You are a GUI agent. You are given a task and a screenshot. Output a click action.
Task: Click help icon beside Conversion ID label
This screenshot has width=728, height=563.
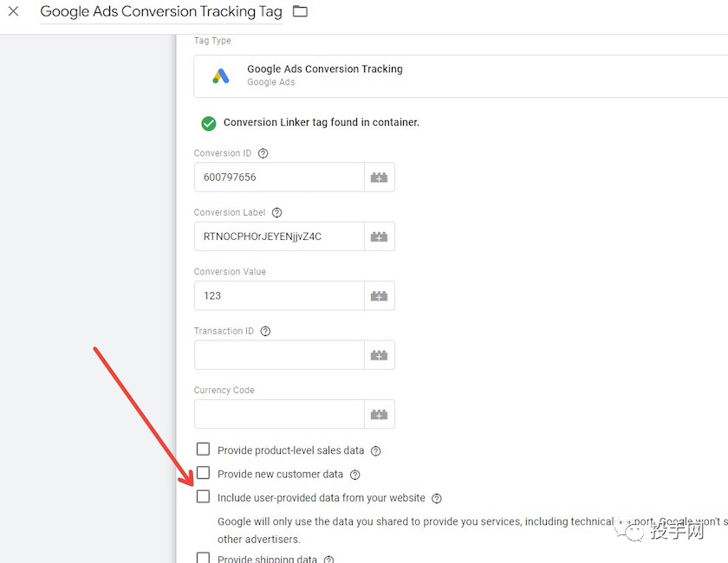(x=263, y=153)
